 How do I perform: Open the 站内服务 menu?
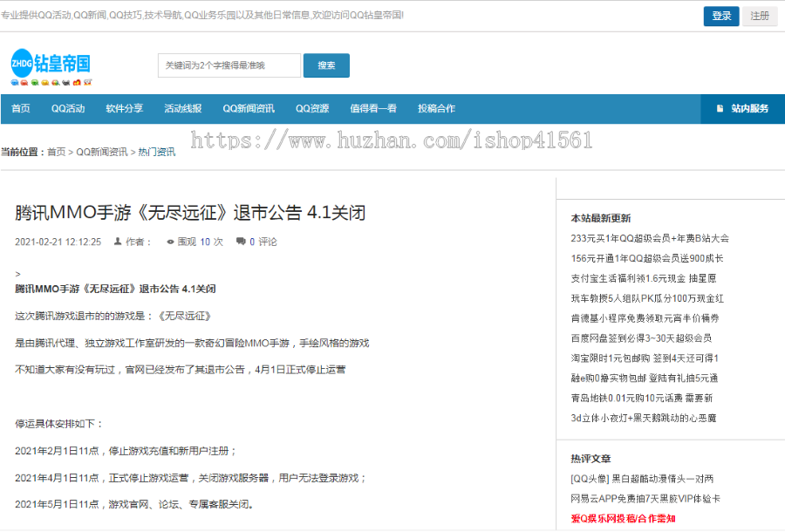tap(743, 109)
